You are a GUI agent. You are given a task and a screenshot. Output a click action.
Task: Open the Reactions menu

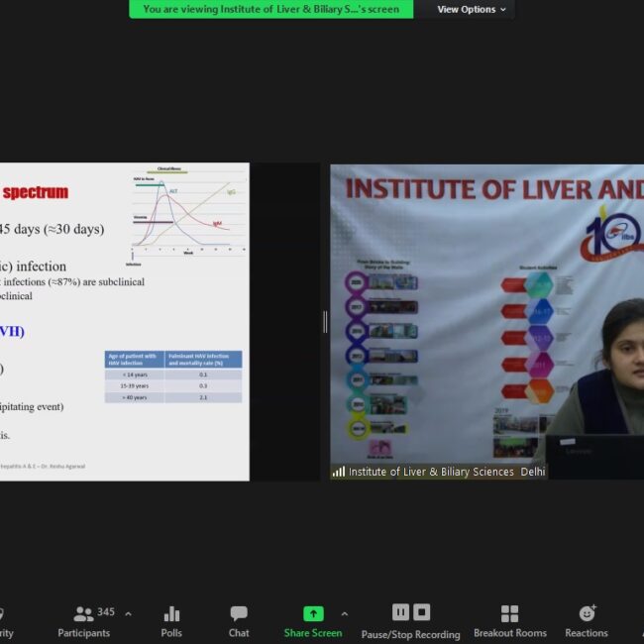click(587, 621)
